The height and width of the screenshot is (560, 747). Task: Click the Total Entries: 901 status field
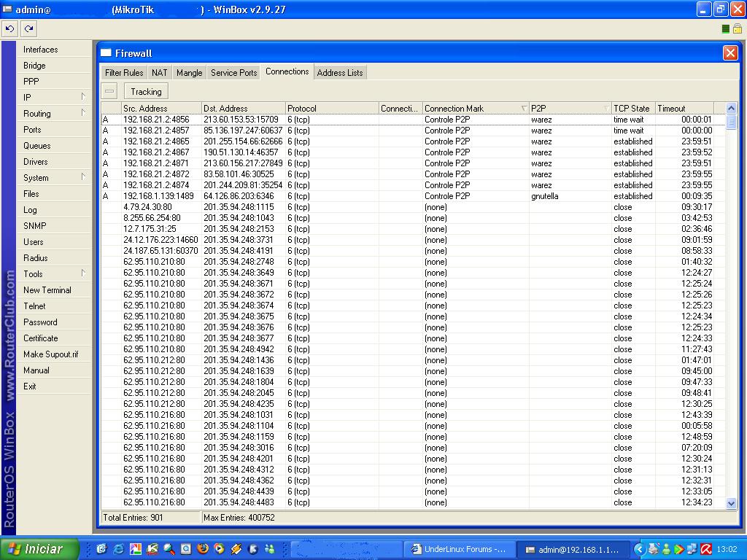[150, 518]
